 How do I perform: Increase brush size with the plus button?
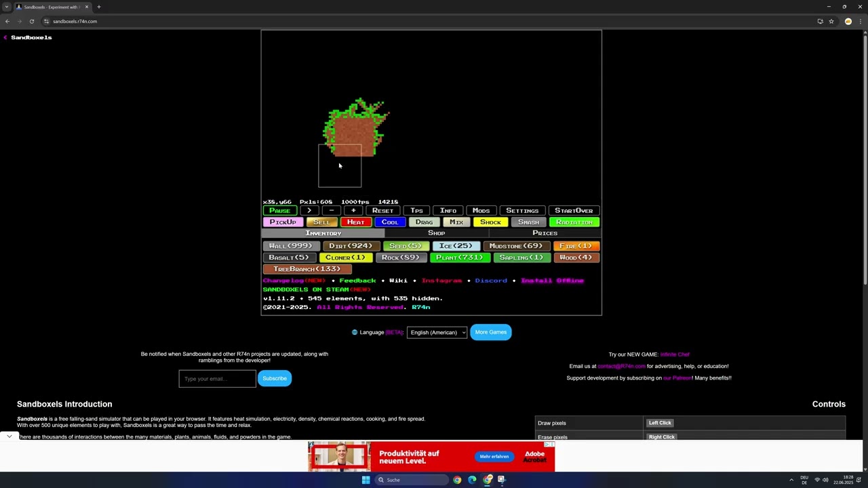tap(353, 211)
